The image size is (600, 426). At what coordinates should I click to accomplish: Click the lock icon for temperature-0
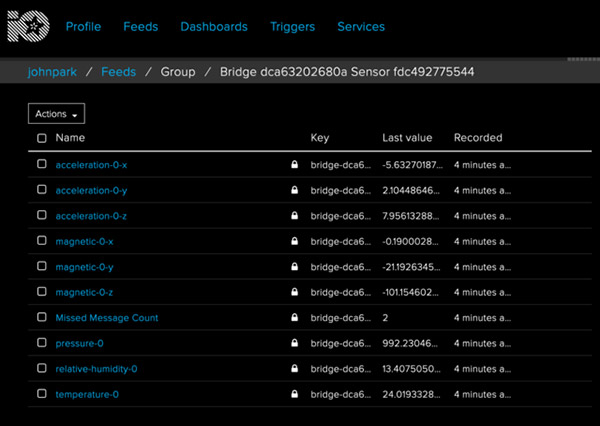pyautogui.click(x=294, y=395)
